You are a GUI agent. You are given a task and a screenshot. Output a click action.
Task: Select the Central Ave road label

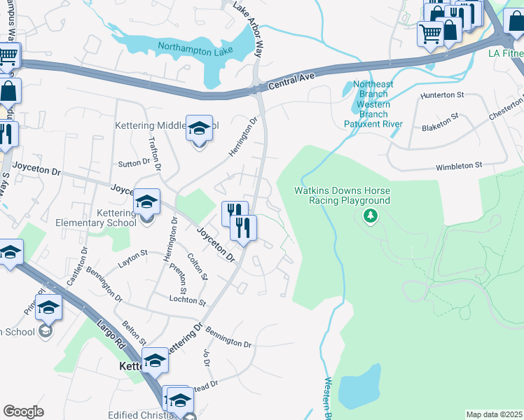(291, 81)
